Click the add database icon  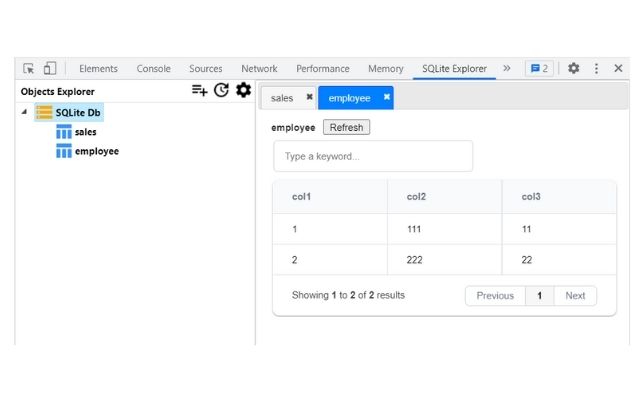tap(200, 91)
